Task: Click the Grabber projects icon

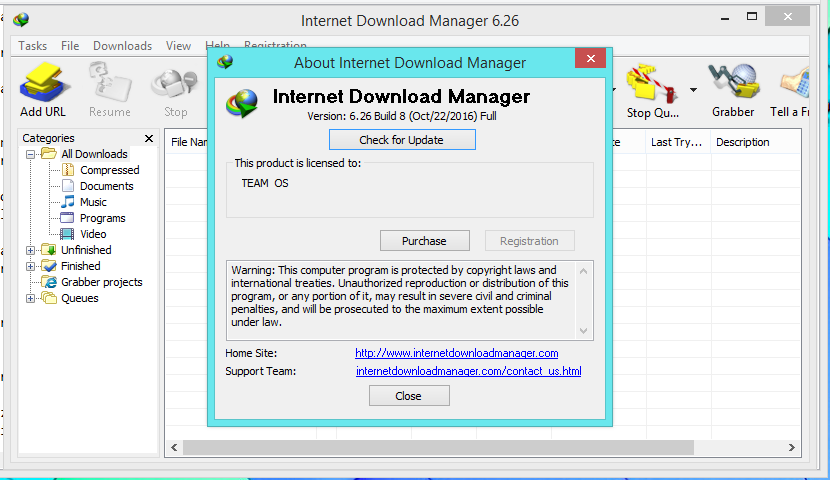Action: click(x=49, y=282)
